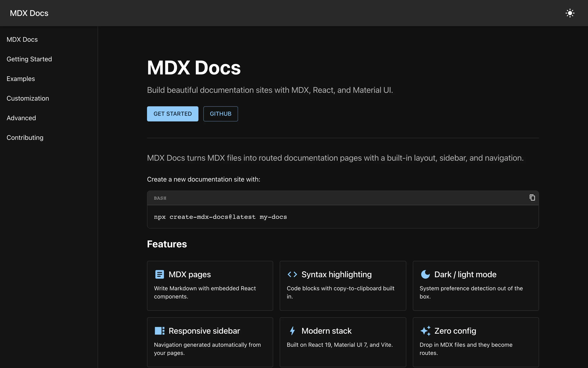Click the Dark / light mode card heading

[465, 275]
